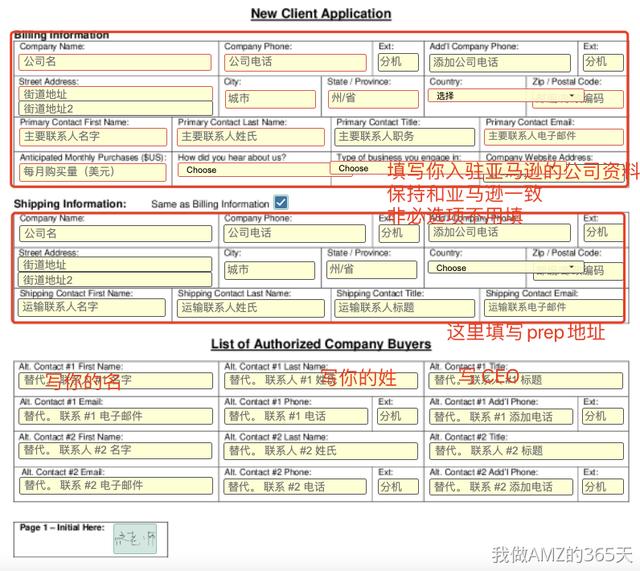Click the shipping Add'l Company Phone Ext field

pyautogui.click(x=604, y=233)
